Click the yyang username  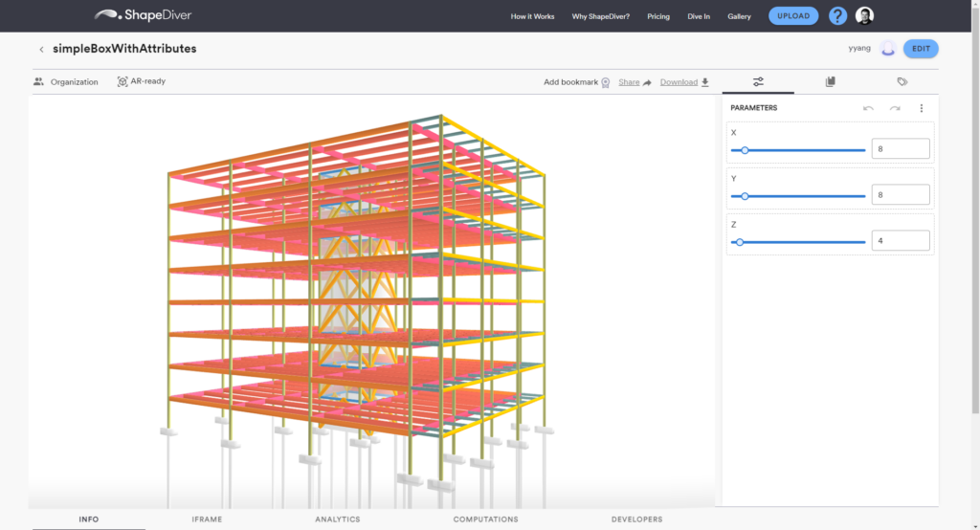click(859, 48)
